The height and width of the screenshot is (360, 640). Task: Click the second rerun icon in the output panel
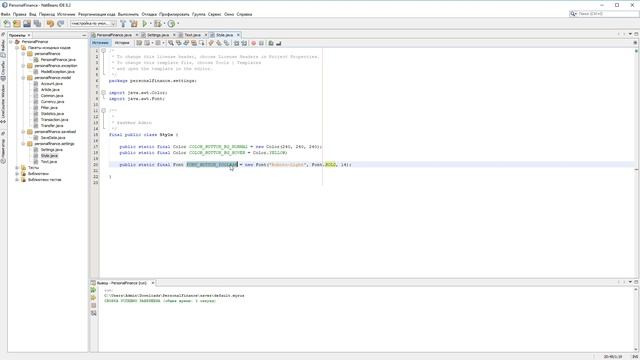click(93, 298)
